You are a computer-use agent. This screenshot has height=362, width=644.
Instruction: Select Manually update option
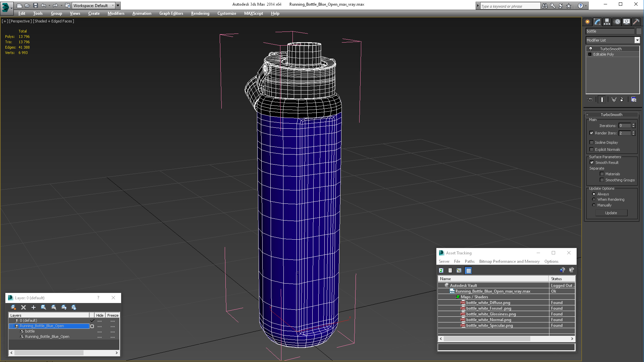(x=594, y=205)
